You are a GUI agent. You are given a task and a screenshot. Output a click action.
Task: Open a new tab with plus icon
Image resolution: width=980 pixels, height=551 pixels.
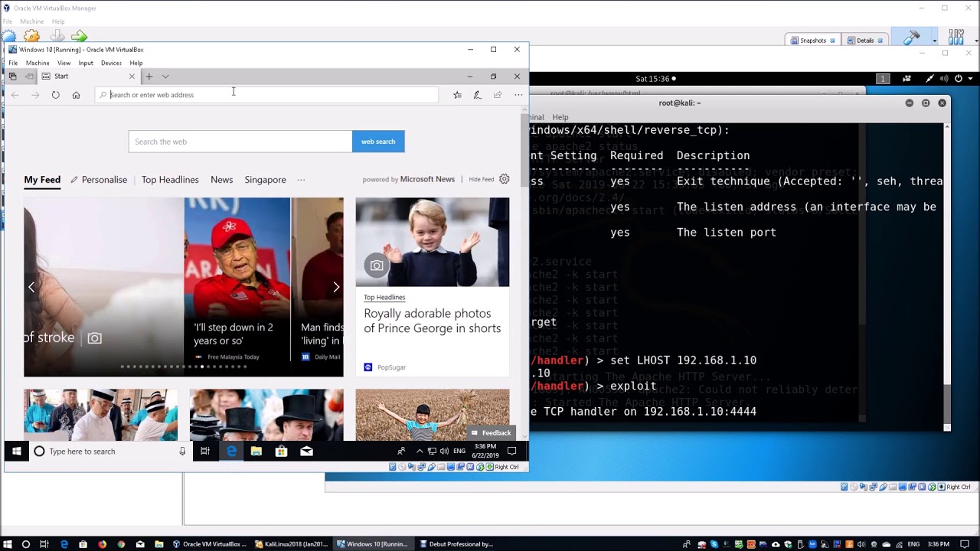tap(149, 77)
